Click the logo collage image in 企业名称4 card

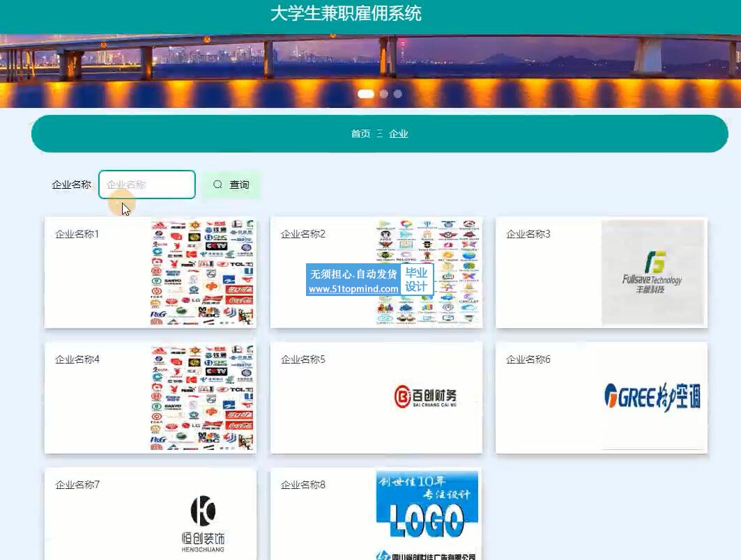(201, 398)
